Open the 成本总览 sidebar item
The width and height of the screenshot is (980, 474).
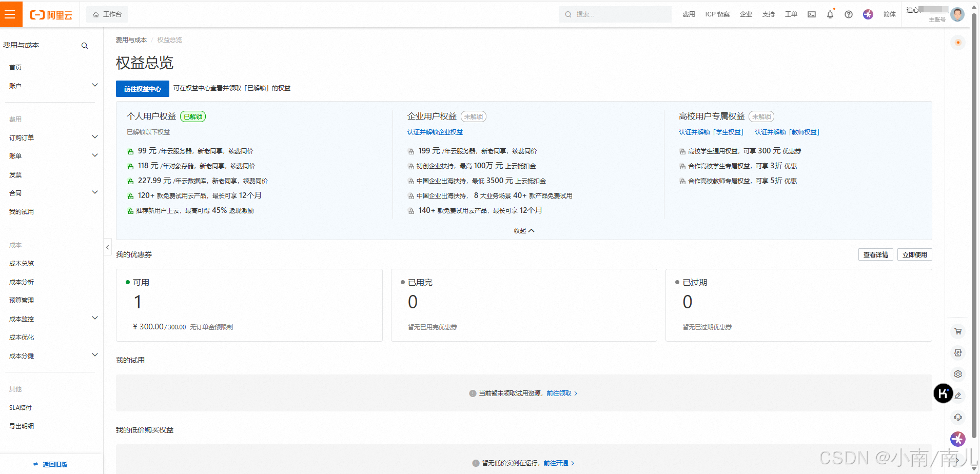[x=22, y=264]
